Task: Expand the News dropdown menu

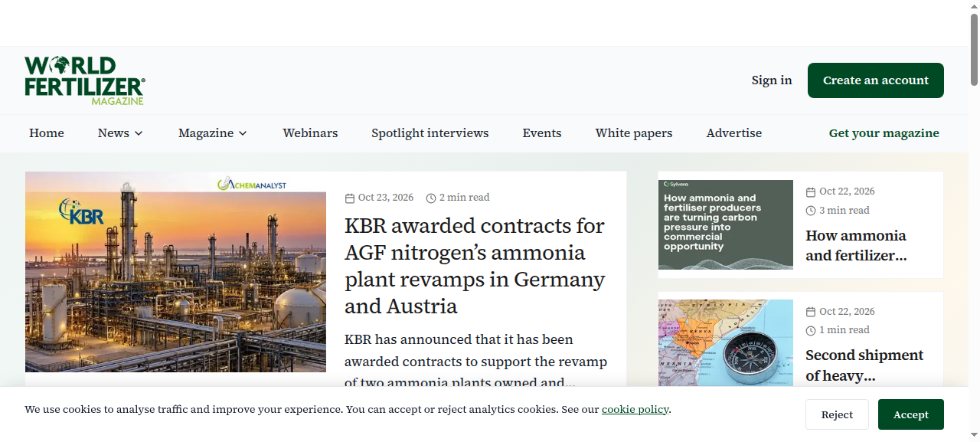Action: coord(121,133)
